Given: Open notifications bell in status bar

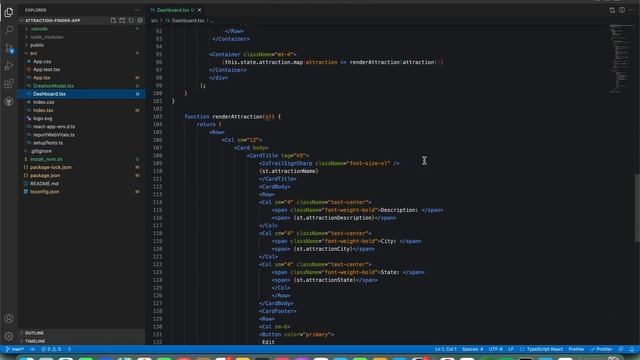Looking at the screenshot, I should point(632,349).
